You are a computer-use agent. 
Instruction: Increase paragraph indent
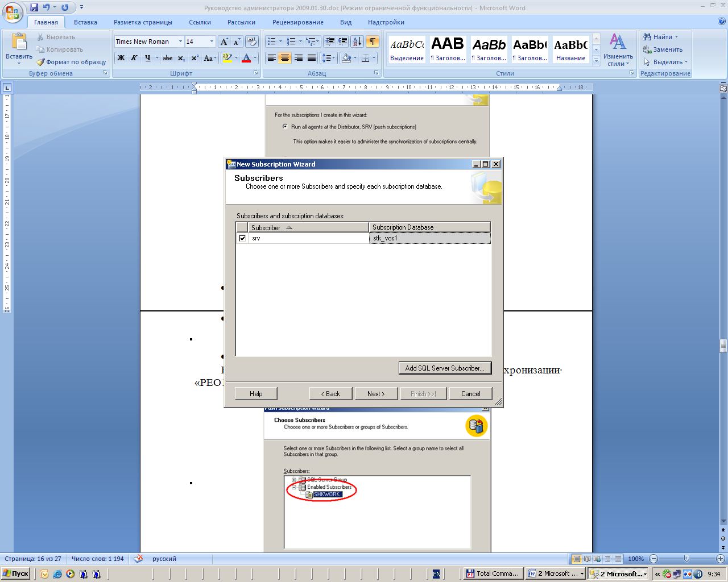point(343,41)
